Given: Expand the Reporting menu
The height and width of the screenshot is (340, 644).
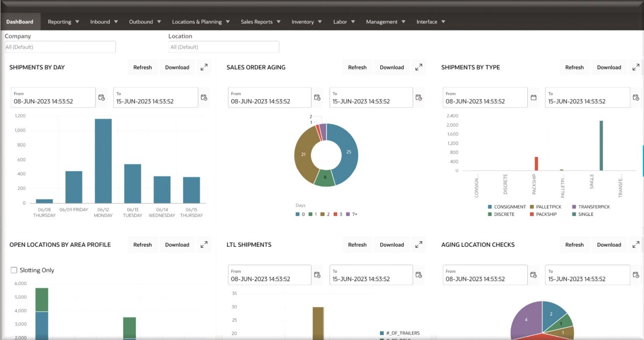Looking at the screenshot, I should click(x=63, y=22).
